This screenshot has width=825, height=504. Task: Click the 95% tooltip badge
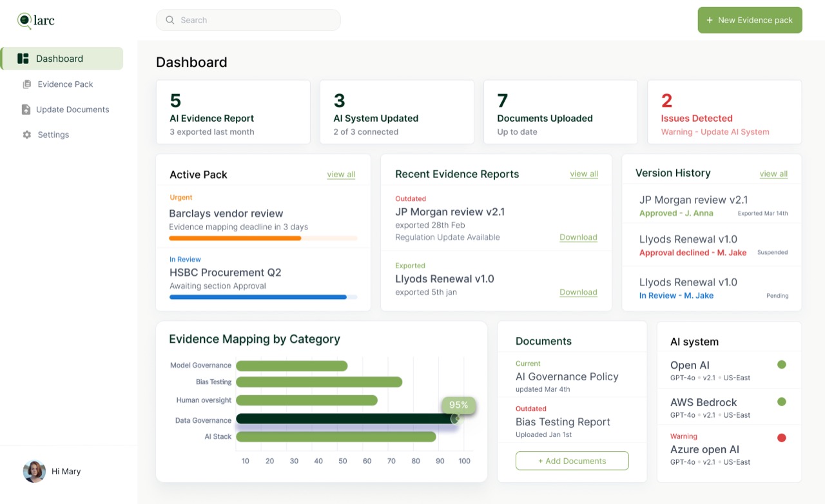coord(459,405)
